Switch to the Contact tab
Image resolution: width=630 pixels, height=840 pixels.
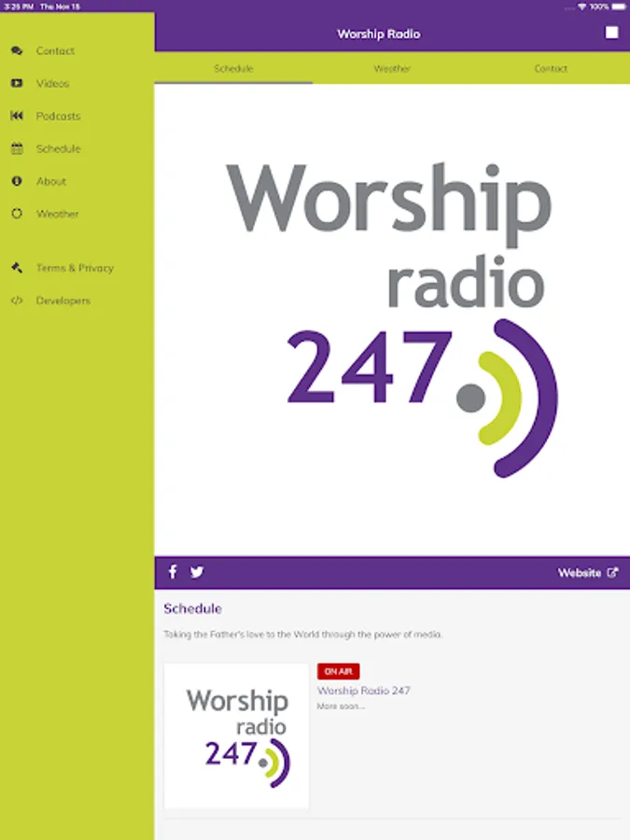pyautogui.click(x=550, y=68)
